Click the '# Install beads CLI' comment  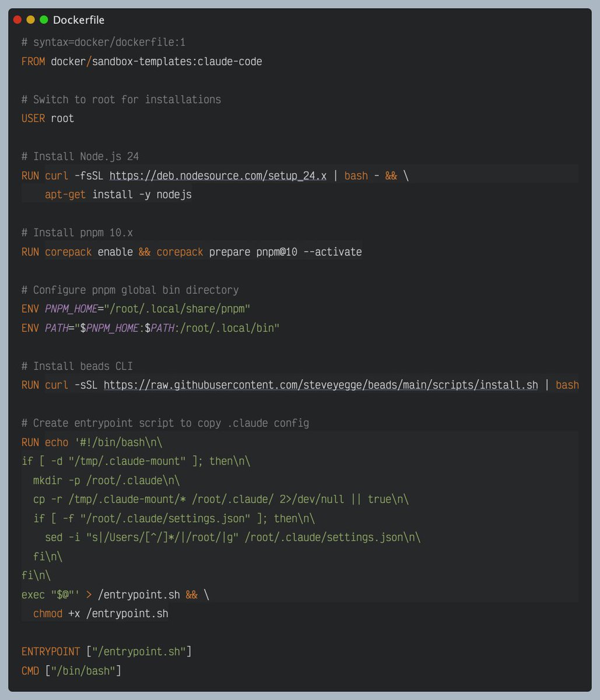(x=77, y=366)
